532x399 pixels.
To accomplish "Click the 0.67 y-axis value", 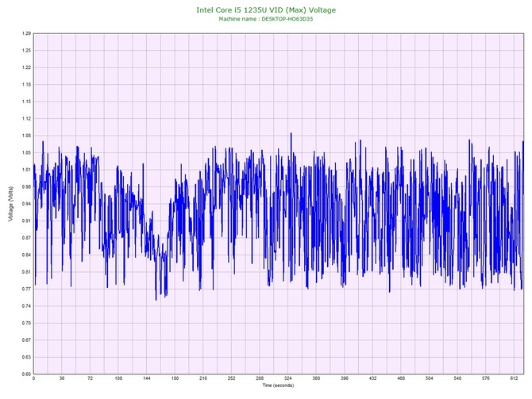I will (x=26, y=340).
